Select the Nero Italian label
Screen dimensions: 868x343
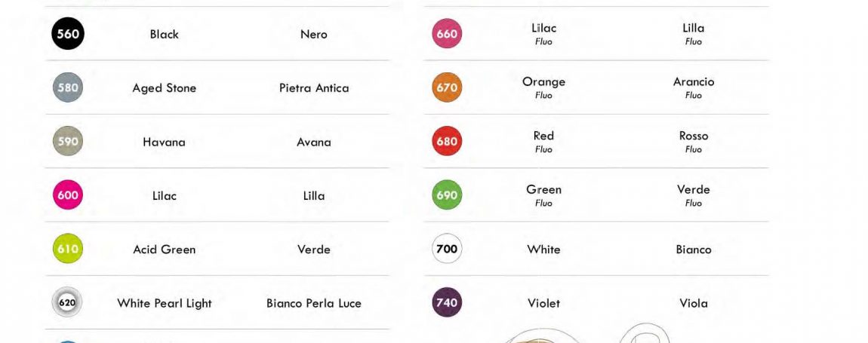coord(314,35)
